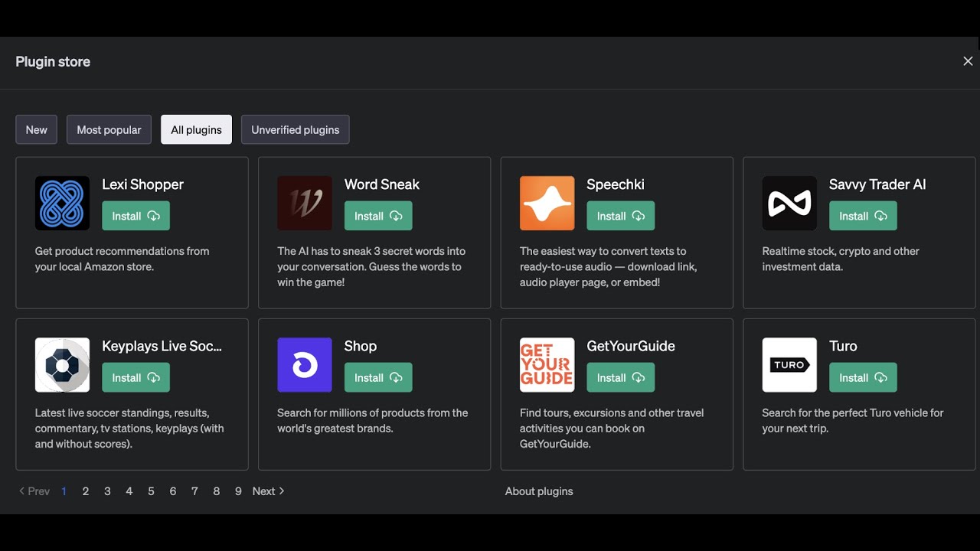Click the Word Sneak plugin icon
Image resolution: width=980 pixels, height=551 pixels.
coord(305,204)
